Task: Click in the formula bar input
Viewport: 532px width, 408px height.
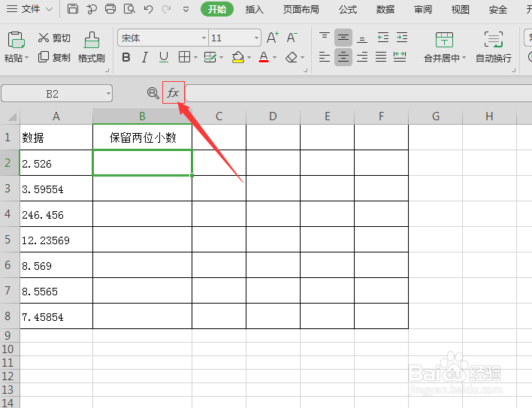Action: [358, 93]
